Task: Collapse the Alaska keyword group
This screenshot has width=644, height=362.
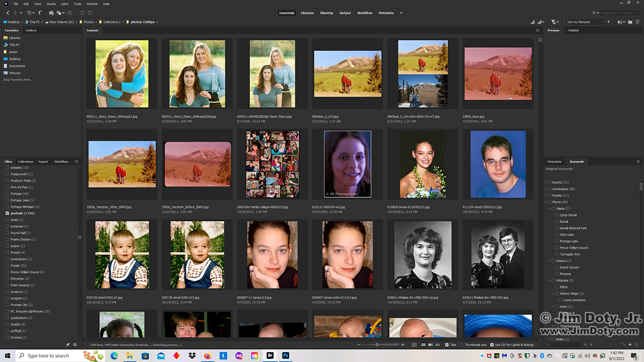Action: [x=550, y=208]
